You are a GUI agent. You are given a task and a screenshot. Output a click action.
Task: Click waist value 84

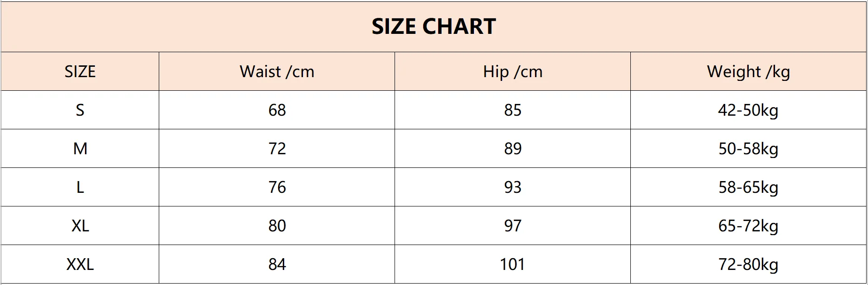(x=277, y=264)
